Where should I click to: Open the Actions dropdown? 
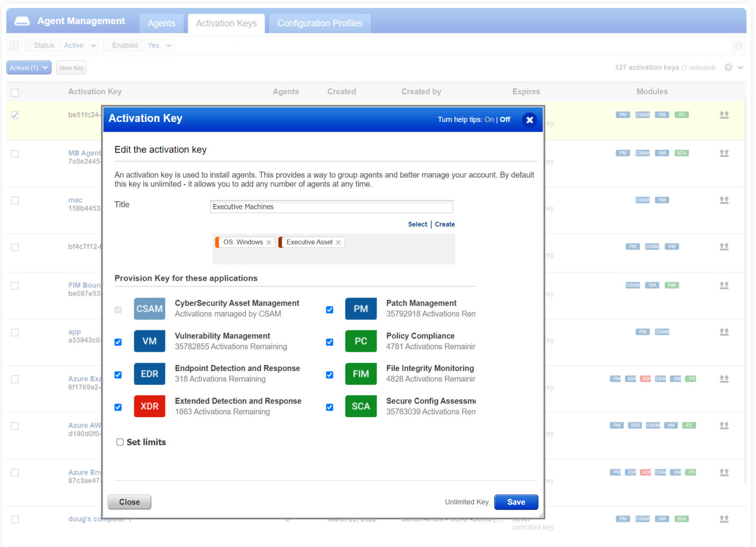coord(28,67)
